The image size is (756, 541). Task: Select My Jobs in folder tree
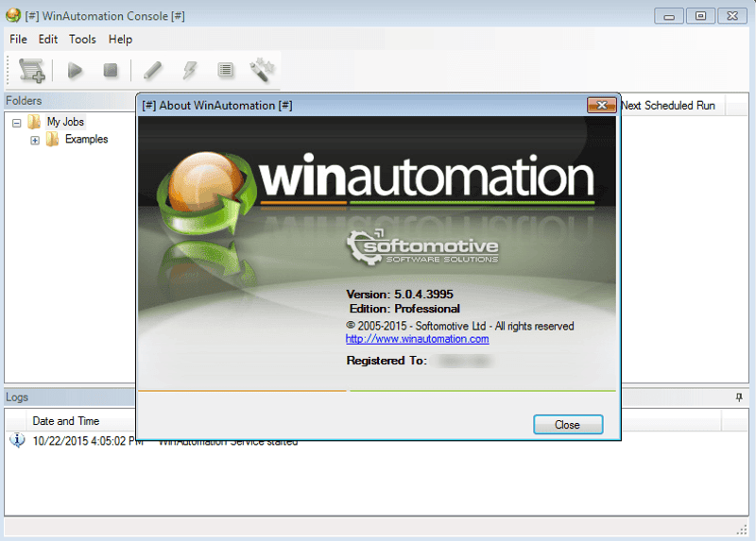pos(65,122)
